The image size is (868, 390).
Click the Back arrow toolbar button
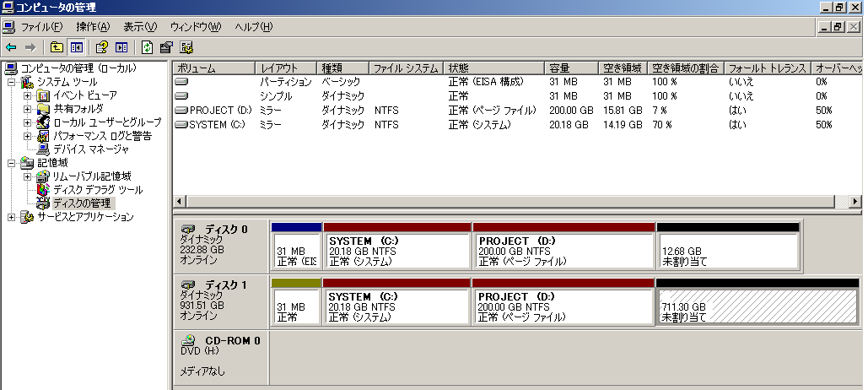[x=11, y=47]
